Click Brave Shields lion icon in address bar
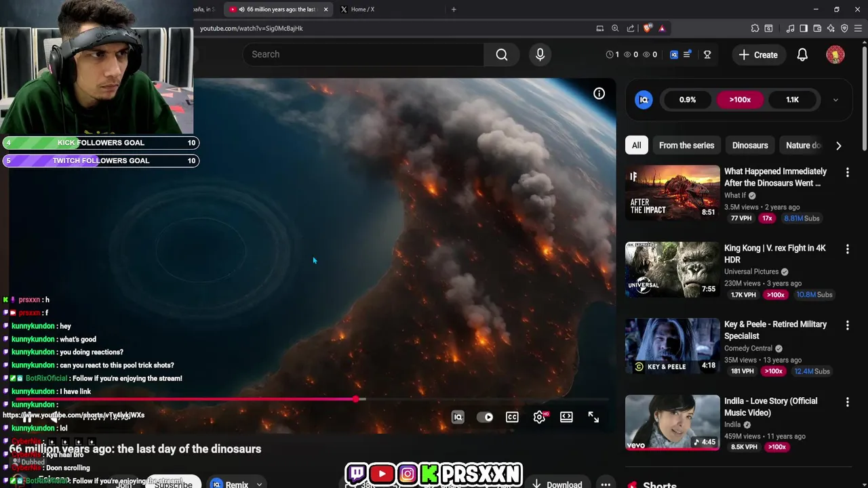Screen dimensions: 868x488 [647, 28]
